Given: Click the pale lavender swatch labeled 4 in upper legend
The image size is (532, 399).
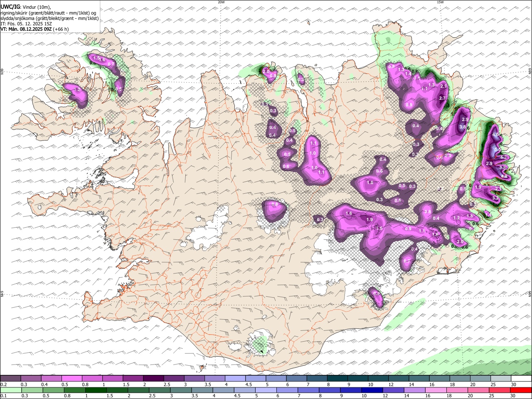Looking at the screenshot, I should [235, 378].
